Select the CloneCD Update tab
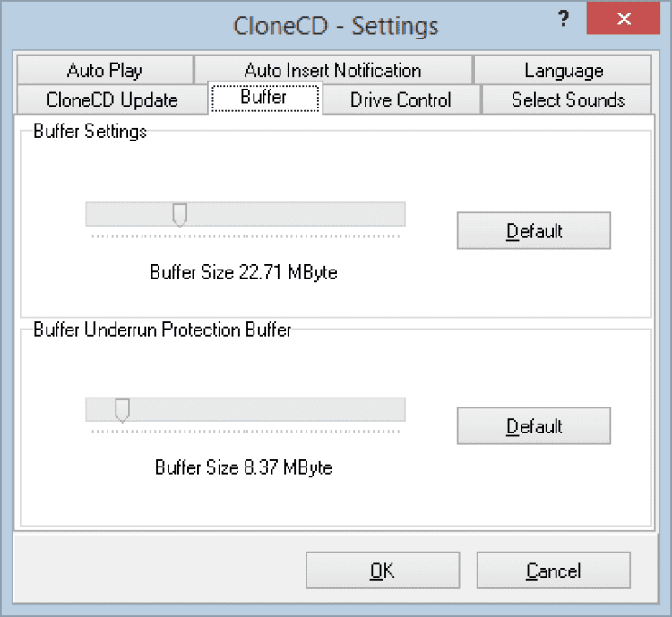Screen dimensions: 672x617 tap(112, 99)
